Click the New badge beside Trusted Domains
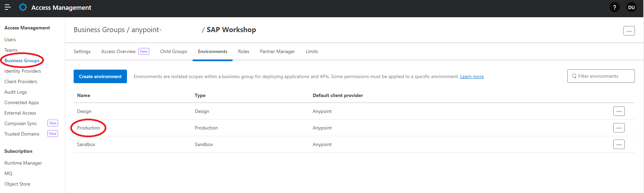Image resolution: width=644 pixels, height=193 pixels. tap(53, 134)
